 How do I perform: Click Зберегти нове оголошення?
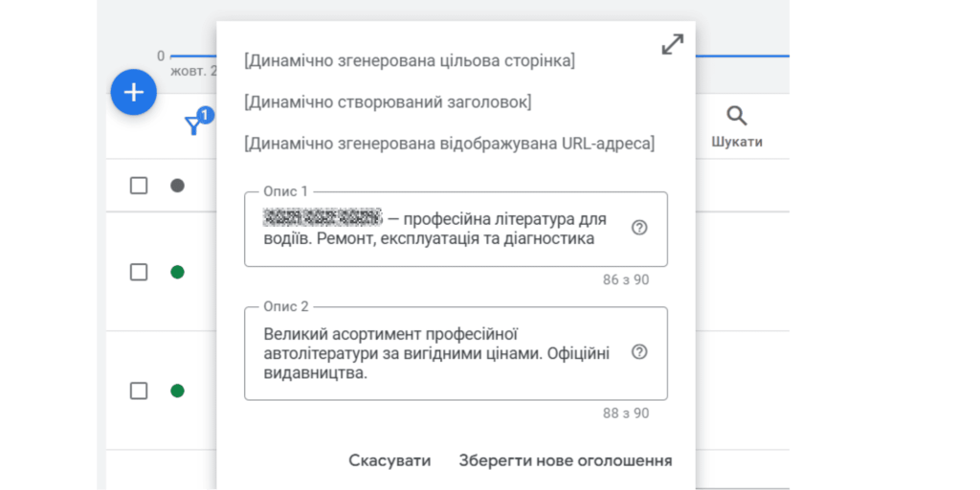pos(565,460)
